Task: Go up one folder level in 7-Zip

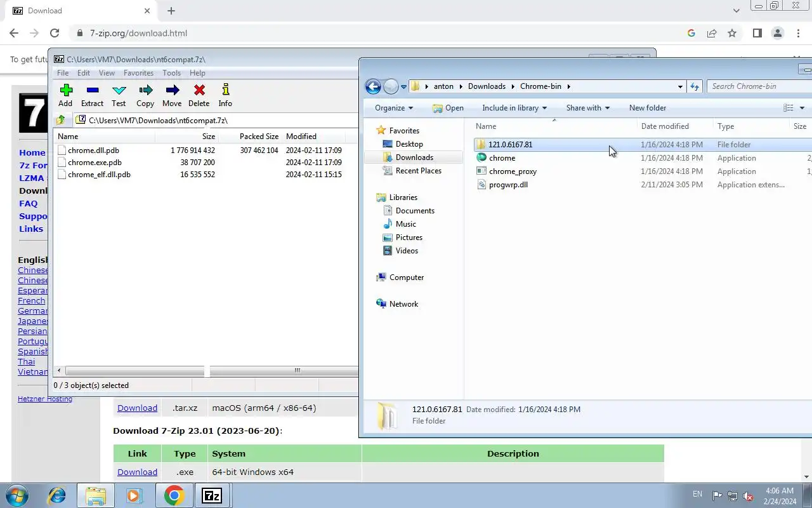Action: coord(61,120)
